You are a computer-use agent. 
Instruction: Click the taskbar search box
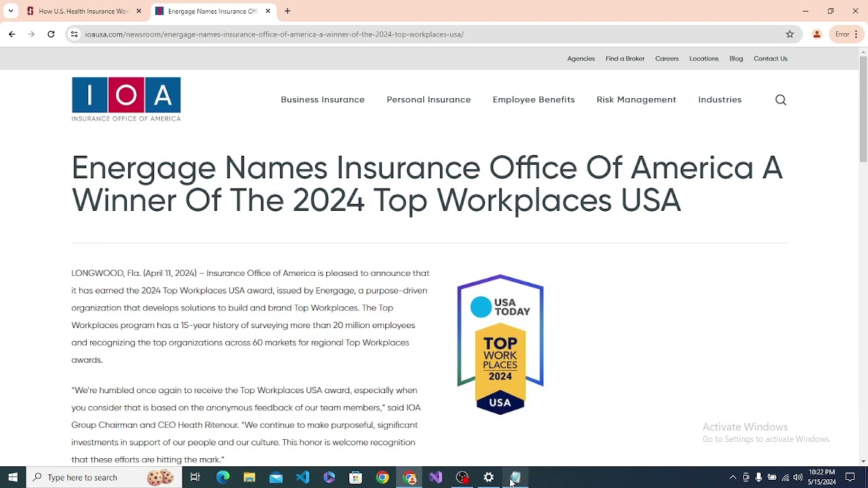[104, 477]
